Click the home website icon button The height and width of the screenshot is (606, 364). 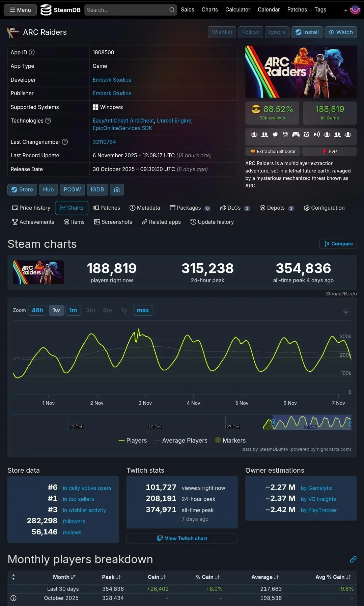pos(117,190)
